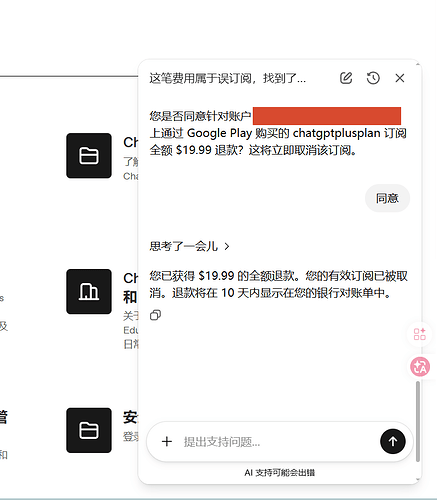Send message with the arrow button

[393, 441]
